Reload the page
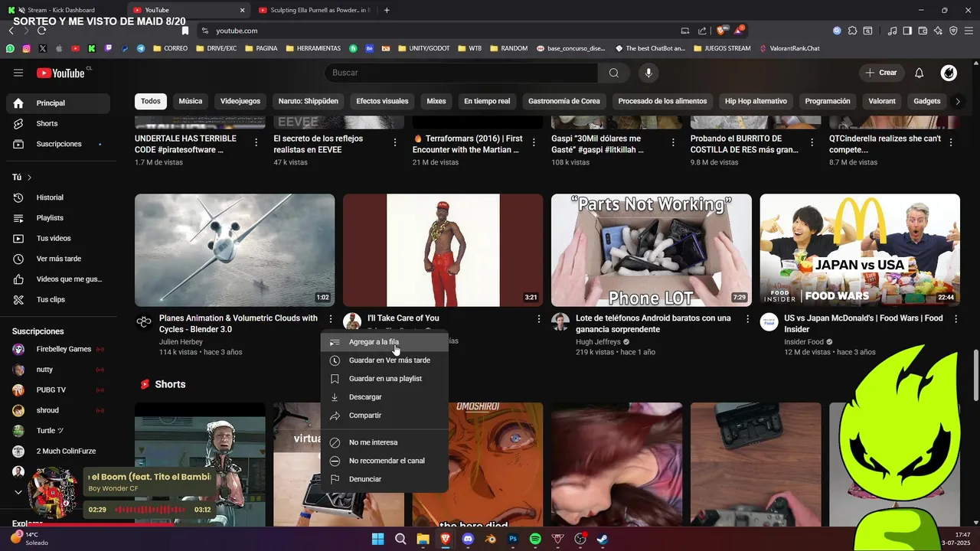 (41, 31)
